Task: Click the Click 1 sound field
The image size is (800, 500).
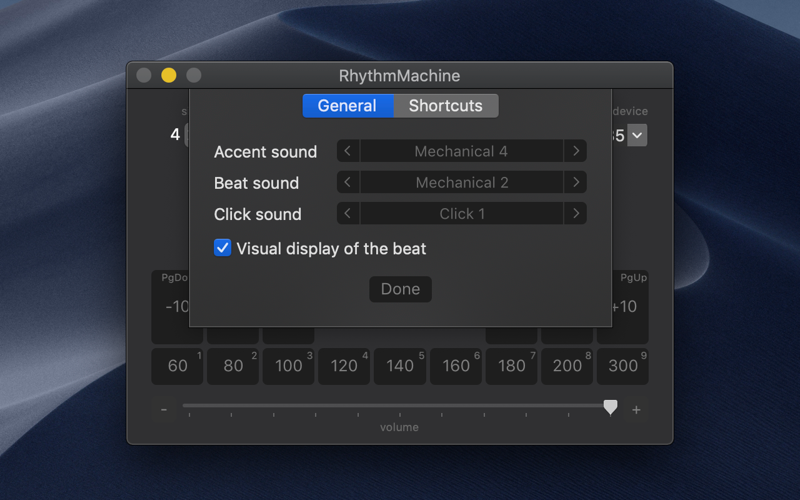Action: click(461, 213)
